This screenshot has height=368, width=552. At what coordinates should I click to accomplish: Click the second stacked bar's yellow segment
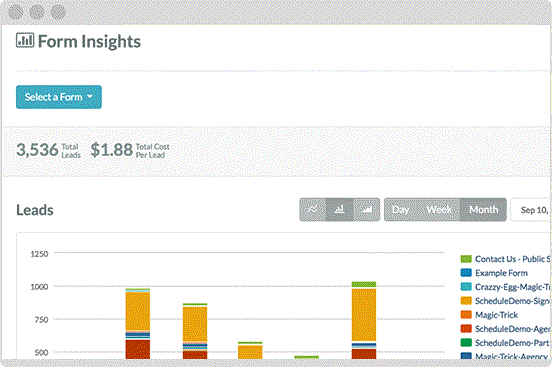pos(195,324)
